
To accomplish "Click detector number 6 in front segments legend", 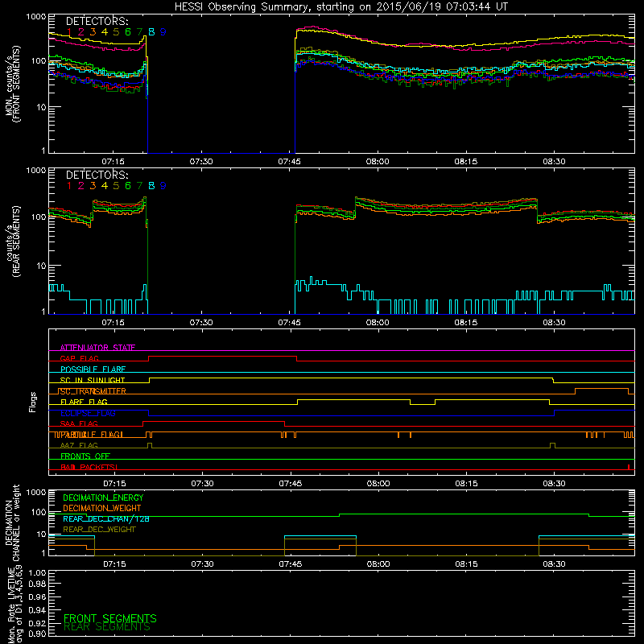I will (x=128, y=32).
